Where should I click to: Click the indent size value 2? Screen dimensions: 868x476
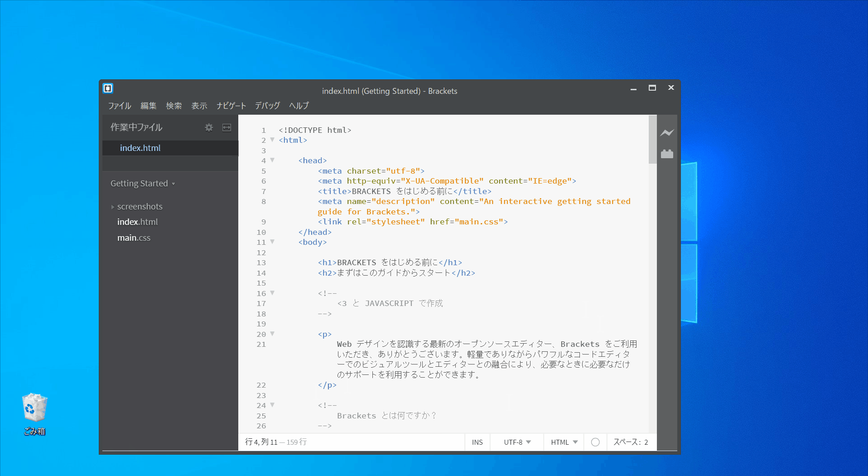[x=646, y=442]
